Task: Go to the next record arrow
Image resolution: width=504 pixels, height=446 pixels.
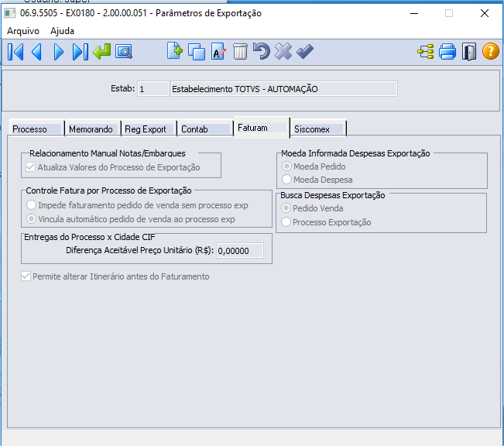Action: [59, 51]
